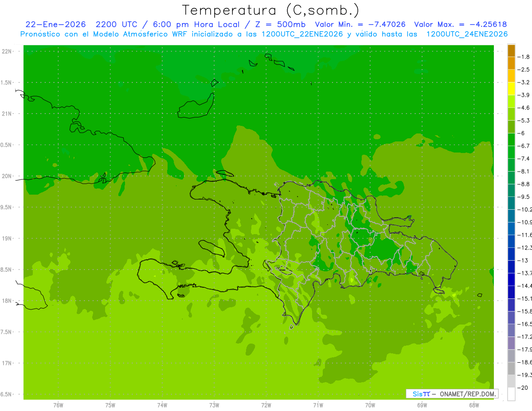The width and height of the screenshot is (532, 411).
Task: Click the "20N" latitude label
Action: [7, 176]
